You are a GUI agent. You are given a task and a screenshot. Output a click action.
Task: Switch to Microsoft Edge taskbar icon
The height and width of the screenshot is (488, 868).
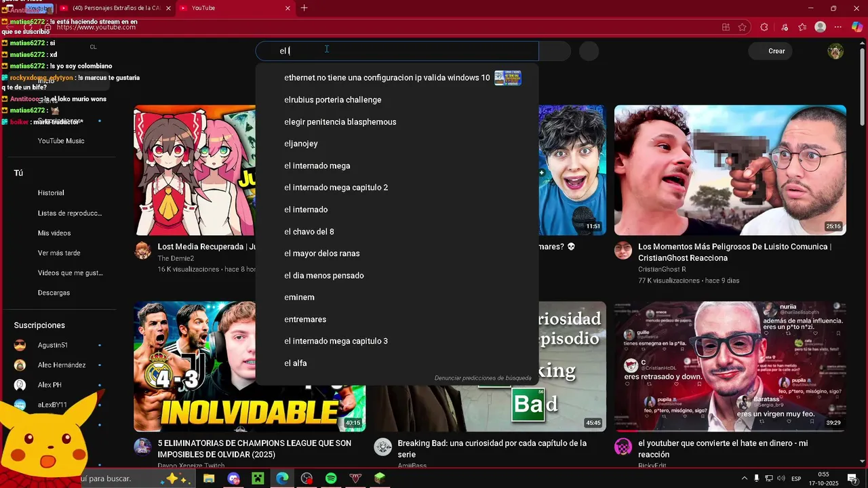coord(282,479)
